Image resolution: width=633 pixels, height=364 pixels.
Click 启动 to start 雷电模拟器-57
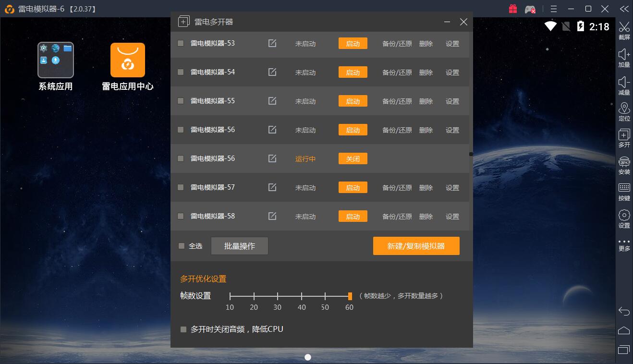353,187
